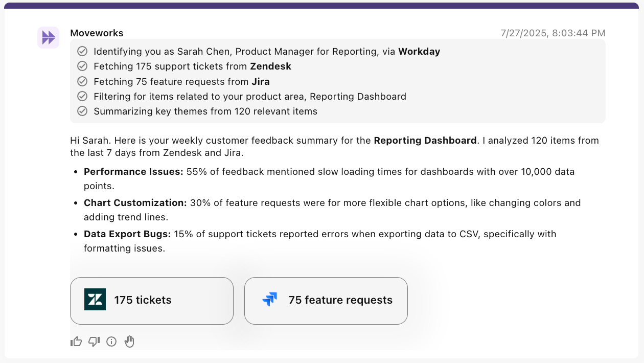The width and height of the screenshot is (644, 363).
Task: Click the checkmark beside Fetching 75 feature requests
Action: pos(82,81)
